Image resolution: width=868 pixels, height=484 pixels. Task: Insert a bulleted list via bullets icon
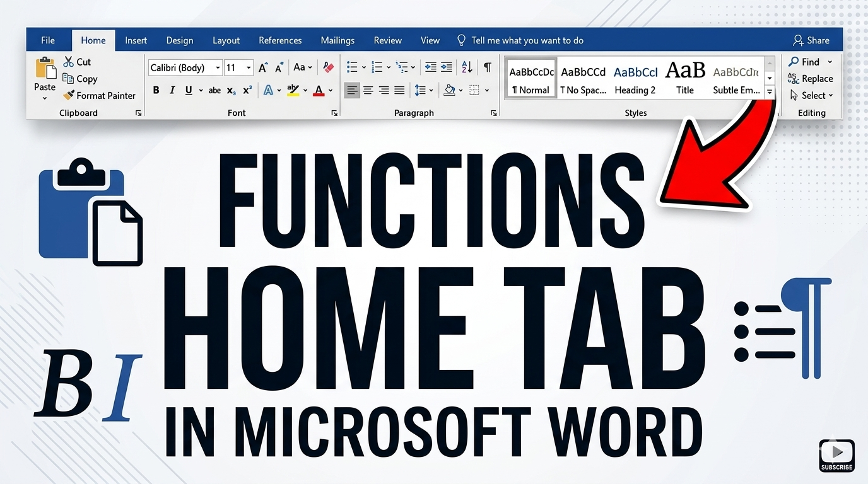pos(352,67)
